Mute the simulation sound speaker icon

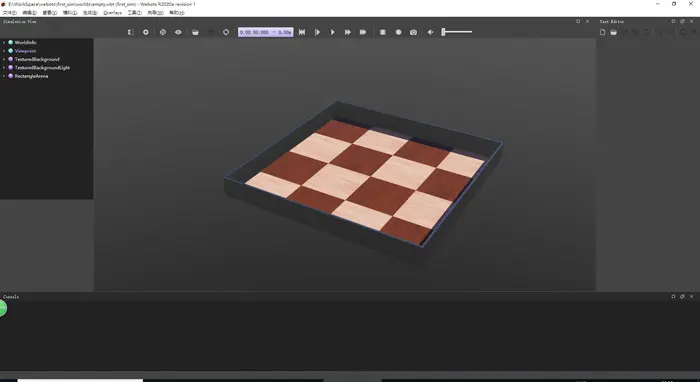[x=430, y=32]
